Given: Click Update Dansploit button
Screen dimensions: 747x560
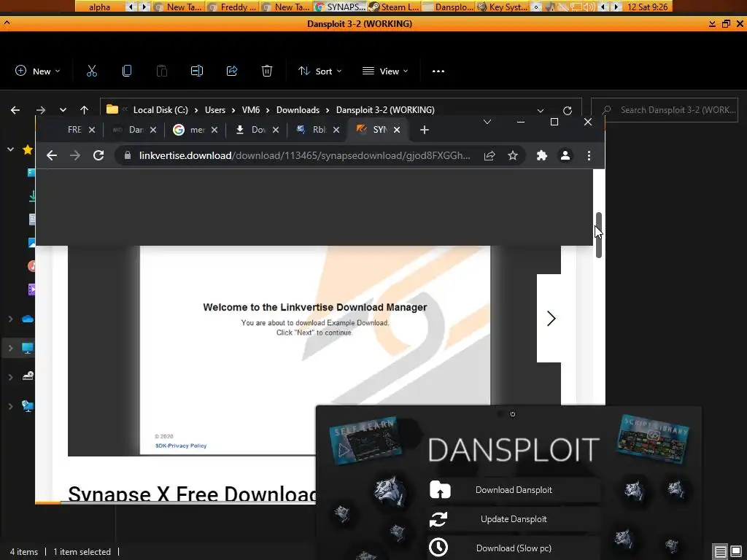Looking at the screenshot, I should pos(514,519).
